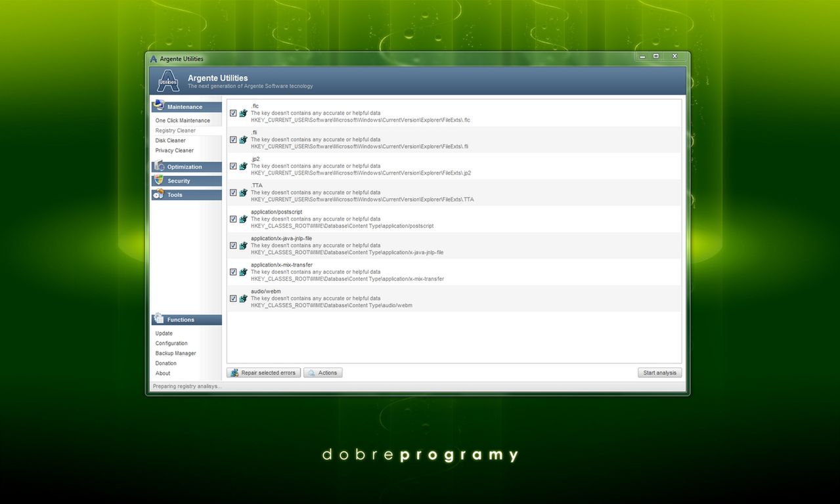Open Backup Manager
The width and height of the screenshot is (840, 504).
pyautogui.click(x=175, y=353)
